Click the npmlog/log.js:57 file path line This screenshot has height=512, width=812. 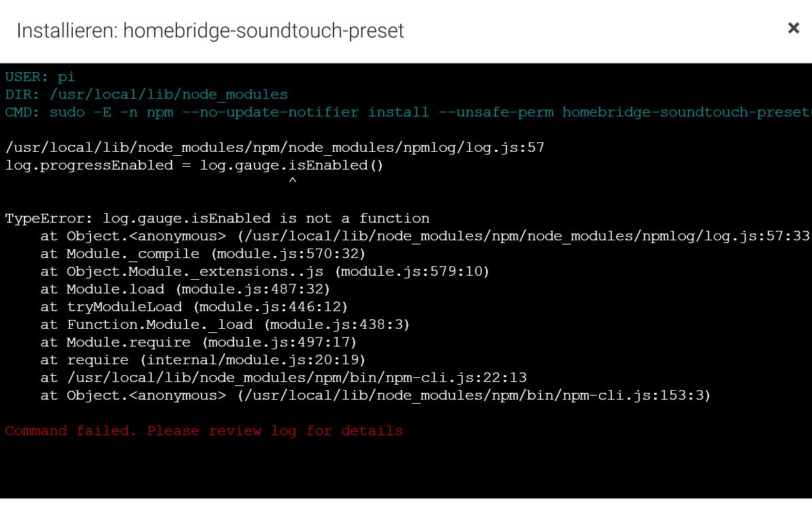(x=274, y=148)
